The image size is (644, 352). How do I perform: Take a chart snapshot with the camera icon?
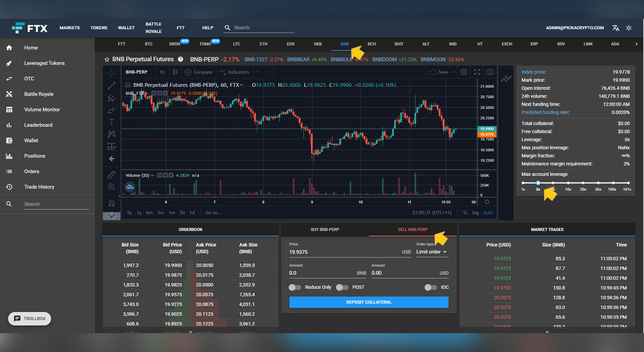click(489, 72)
